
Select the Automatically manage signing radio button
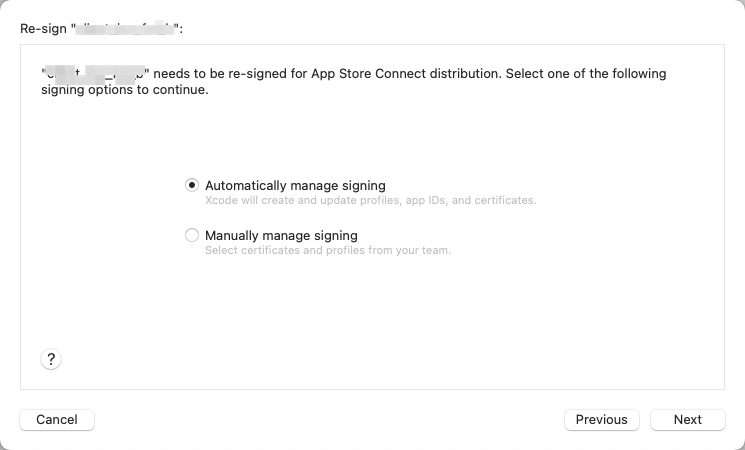191,185
